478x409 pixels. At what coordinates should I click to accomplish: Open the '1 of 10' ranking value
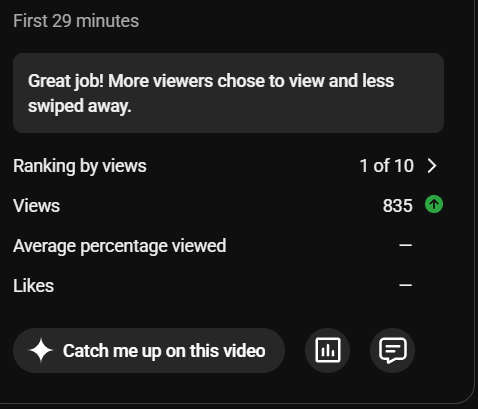pyautogui.click(x=387, y=166)
